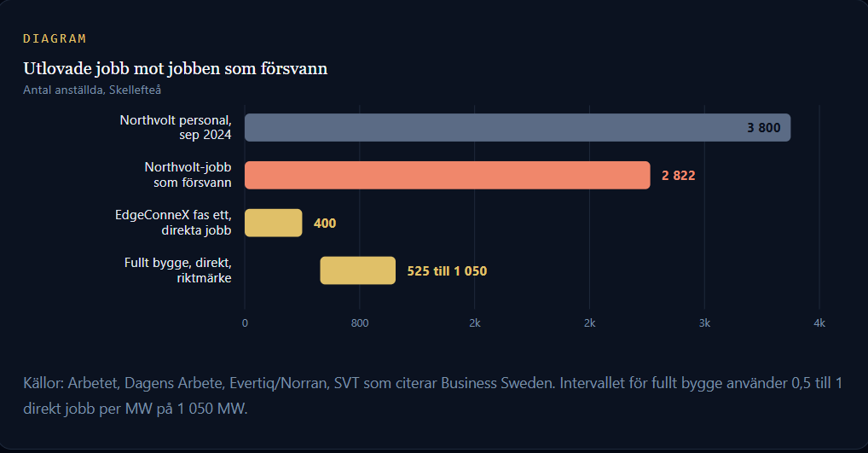Click the EdgeConneX fas ett, direkta jobb label
Image resolution: width=868 pixels, height=453 pixels.
(x=173, y=223)
